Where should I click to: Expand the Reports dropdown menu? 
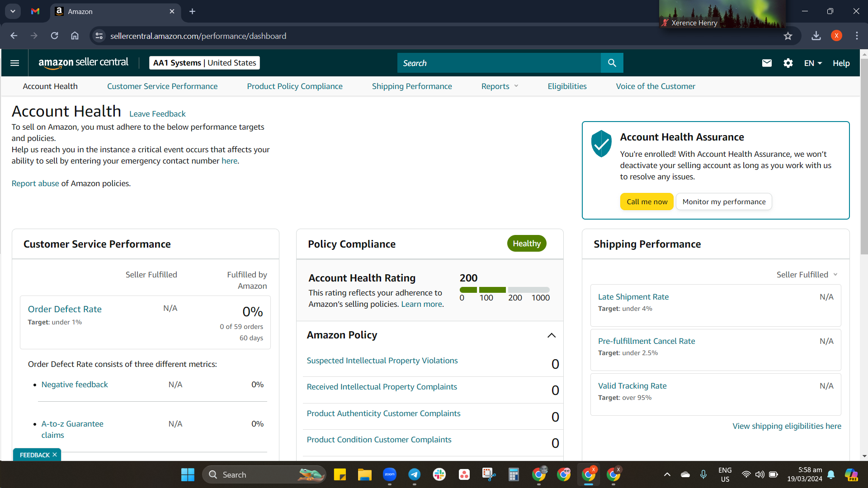coord(500,86)
